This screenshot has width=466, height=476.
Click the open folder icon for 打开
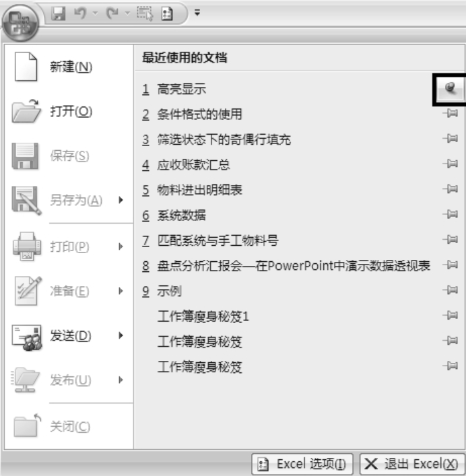26,111
